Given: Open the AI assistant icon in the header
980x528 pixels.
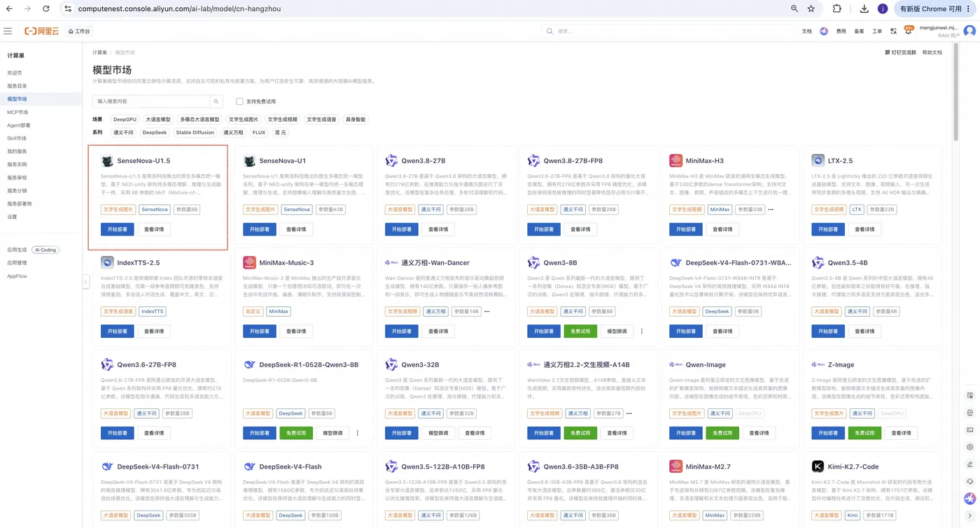Looking at the screenshot, I should pyautogui.click(x=824, y=31).
